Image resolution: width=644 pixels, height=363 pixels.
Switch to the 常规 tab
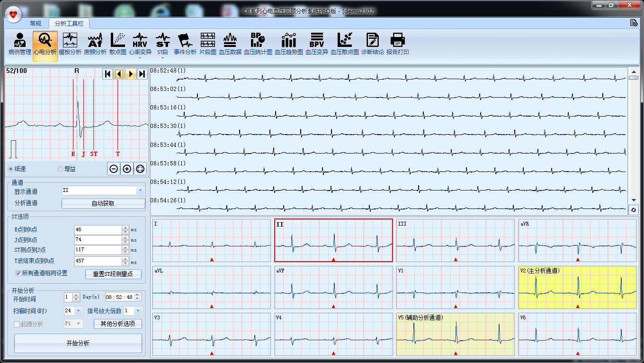pos(36,23)
